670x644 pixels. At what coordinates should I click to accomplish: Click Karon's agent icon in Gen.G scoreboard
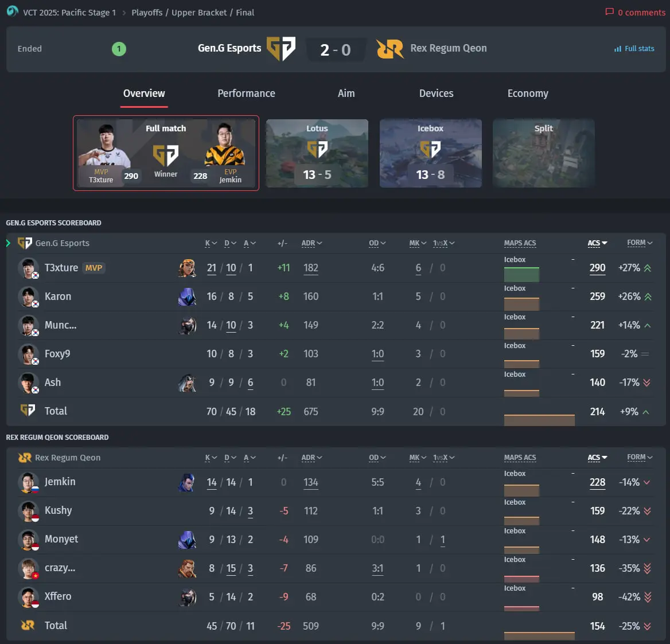pos(187,296)
